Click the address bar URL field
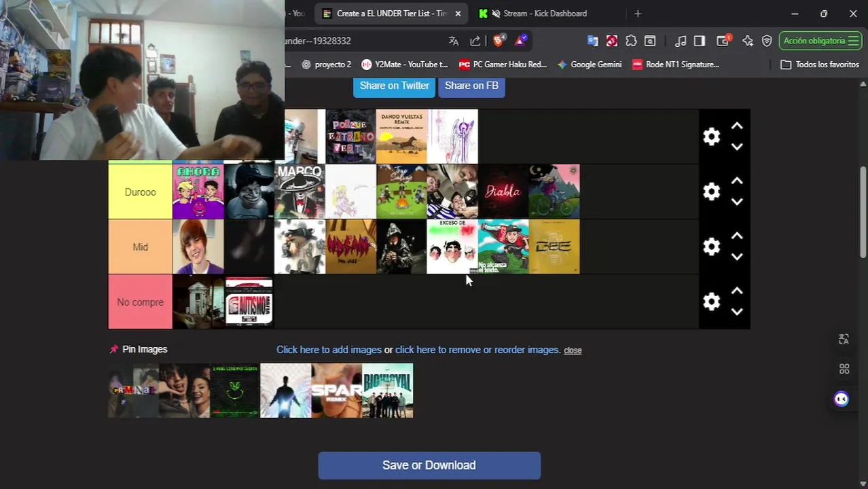Image resolution: width=868 pixels, height=489 pixels. (x=363, y=41)
